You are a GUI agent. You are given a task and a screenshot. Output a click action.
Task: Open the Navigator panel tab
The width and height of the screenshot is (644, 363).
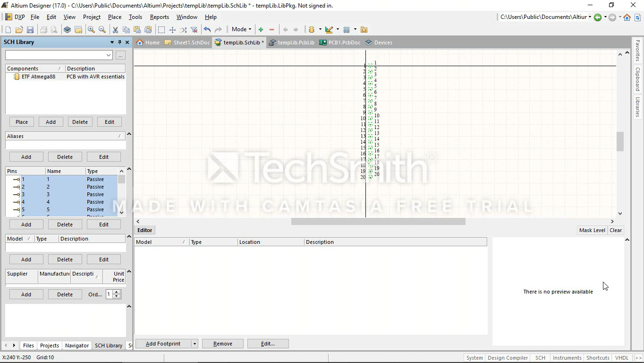(x=76, y=346)
